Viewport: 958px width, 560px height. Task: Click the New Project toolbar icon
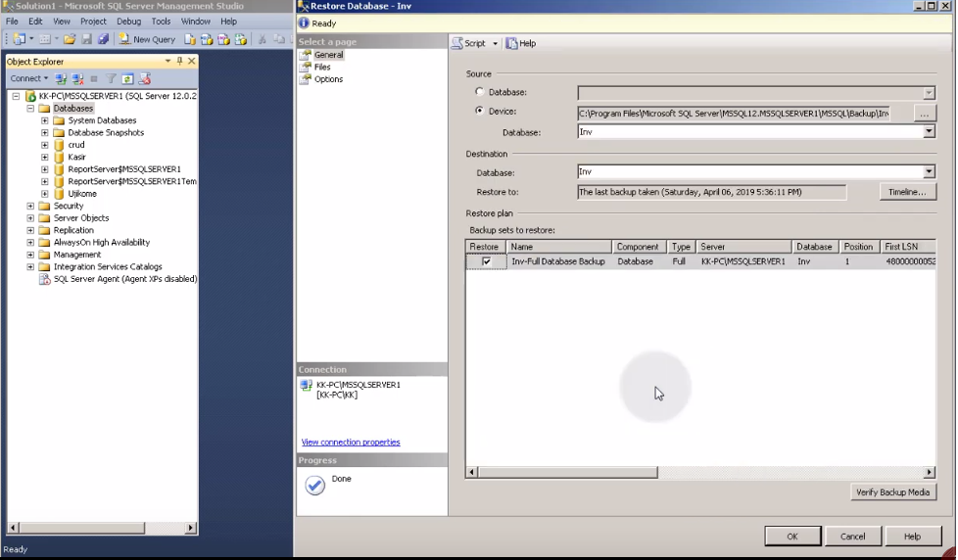[19, 39]
